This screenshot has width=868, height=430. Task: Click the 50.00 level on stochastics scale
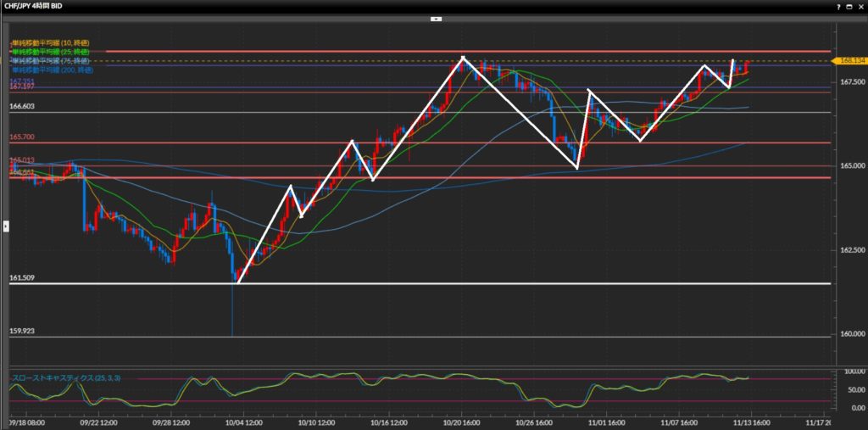pos(850,388)
